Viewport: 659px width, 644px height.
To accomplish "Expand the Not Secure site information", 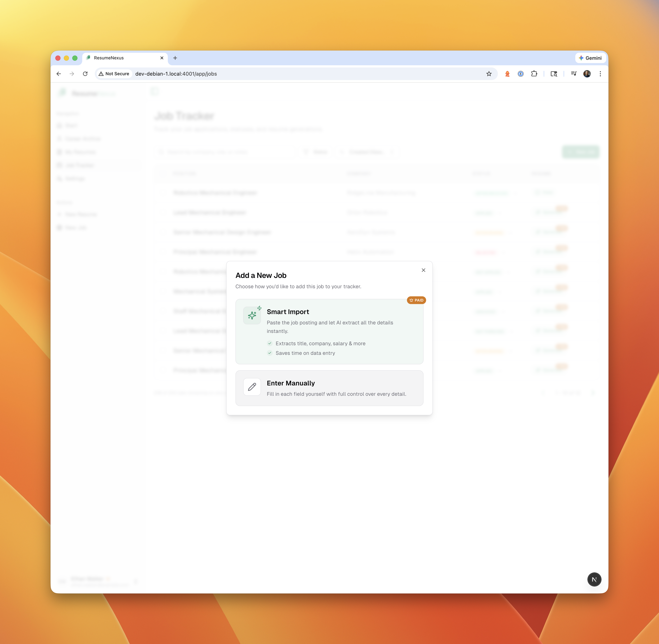I will coord(114,74).
